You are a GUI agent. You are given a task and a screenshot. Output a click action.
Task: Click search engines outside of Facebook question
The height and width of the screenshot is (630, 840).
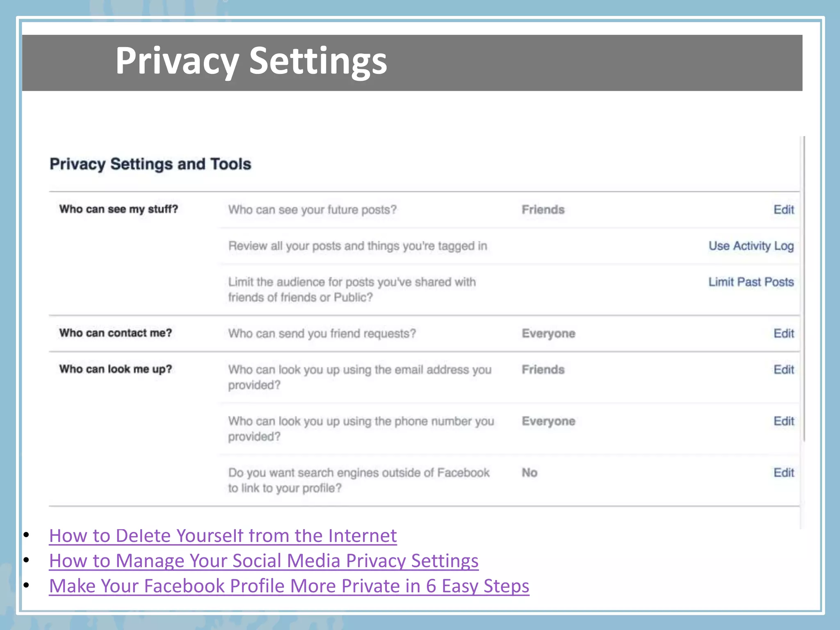click(x=359, y=480)
